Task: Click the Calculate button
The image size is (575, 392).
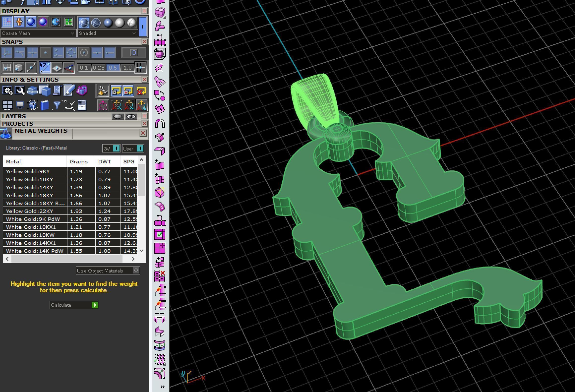Action: click(74, 305)
